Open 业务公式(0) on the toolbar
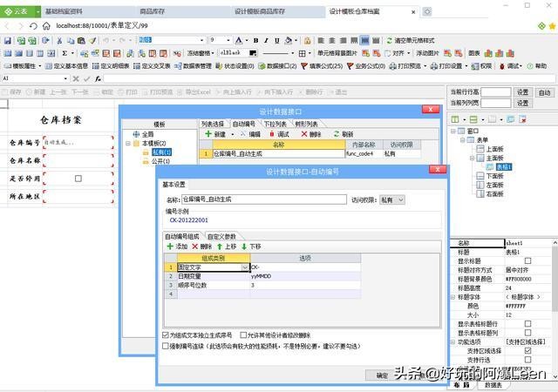558x392 pixels. coord(366,66)
